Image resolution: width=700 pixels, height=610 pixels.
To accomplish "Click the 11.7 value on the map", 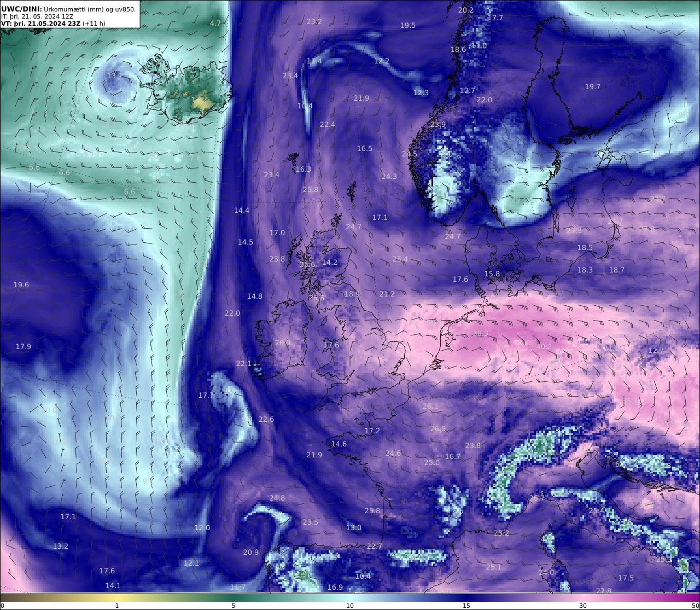I will (238, 587).
